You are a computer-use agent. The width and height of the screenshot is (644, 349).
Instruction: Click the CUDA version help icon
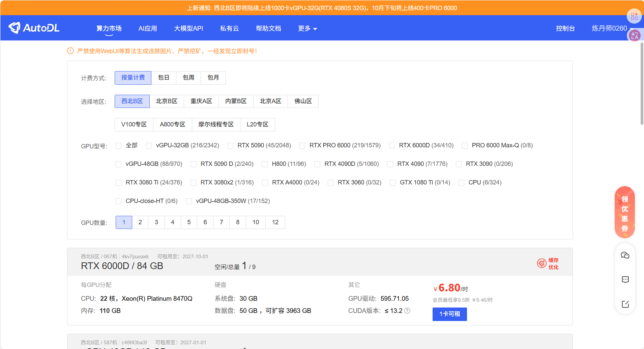(x=407, y=311)
